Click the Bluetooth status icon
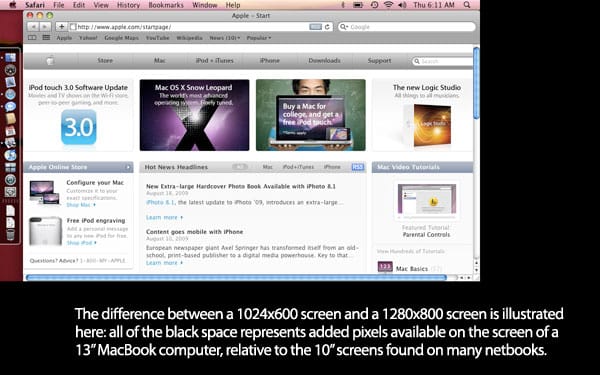Viewport: 600px width, 375px height. point(343,5)
